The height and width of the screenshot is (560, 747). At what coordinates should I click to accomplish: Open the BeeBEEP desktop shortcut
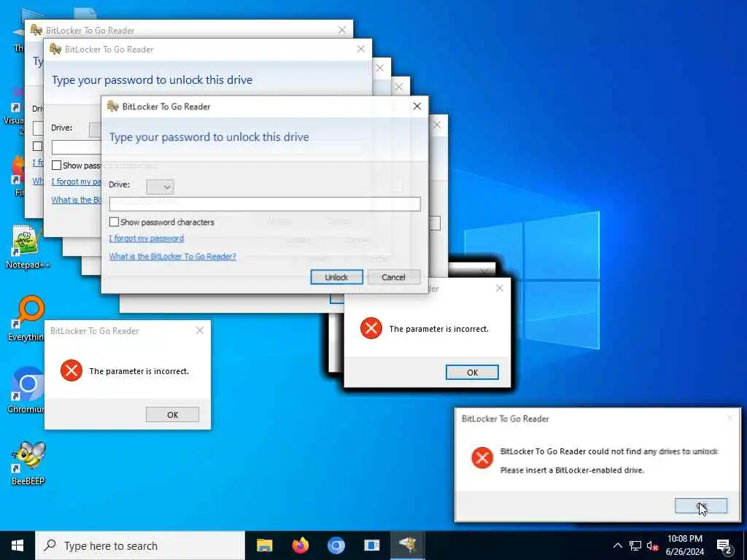click(x=28, y=463)
